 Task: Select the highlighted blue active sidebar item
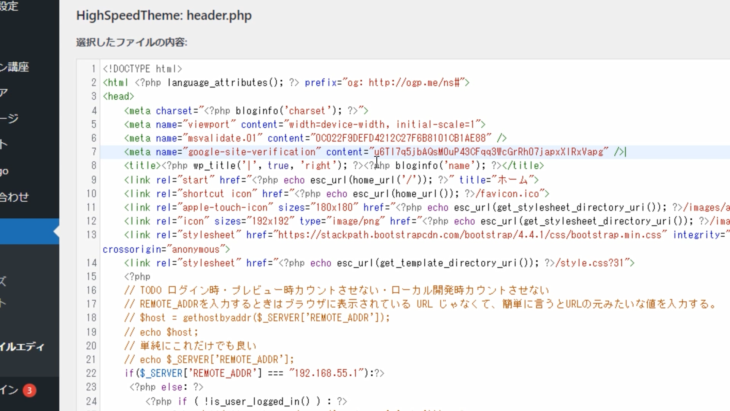[29, 231]
